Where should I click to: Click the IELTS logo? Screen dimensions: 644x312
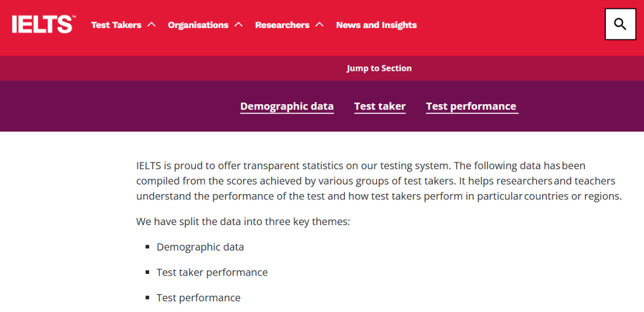pos(43,24)
